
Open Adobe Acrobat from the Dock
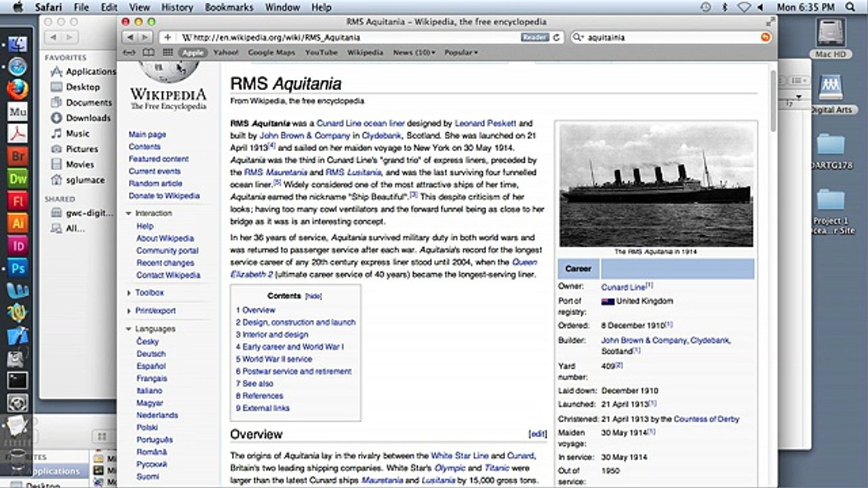(18, 133)
